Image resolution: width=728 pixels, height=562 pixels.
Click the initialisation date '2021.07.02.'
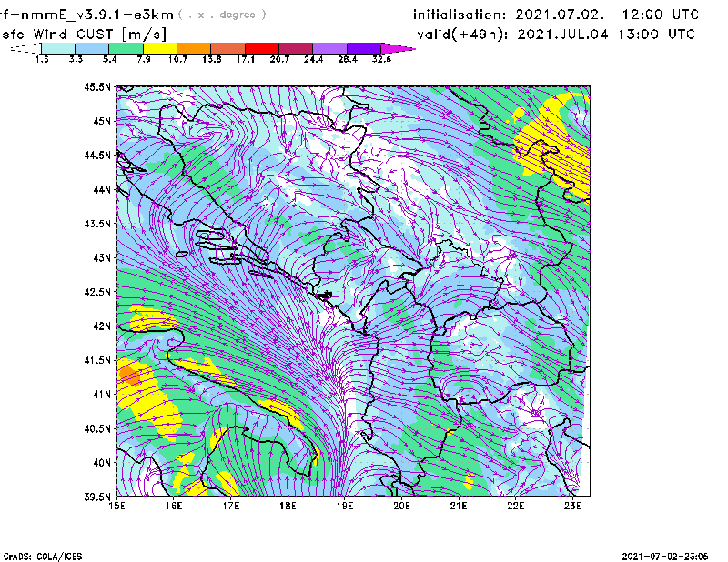click(x=561, y=15)
